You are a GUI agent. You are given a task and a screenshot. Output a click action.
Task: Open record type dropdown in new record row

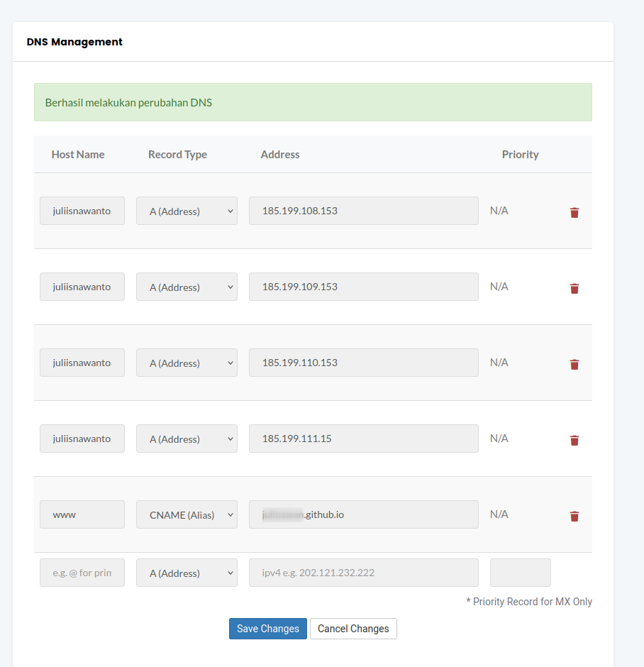[x=187, y=573]
